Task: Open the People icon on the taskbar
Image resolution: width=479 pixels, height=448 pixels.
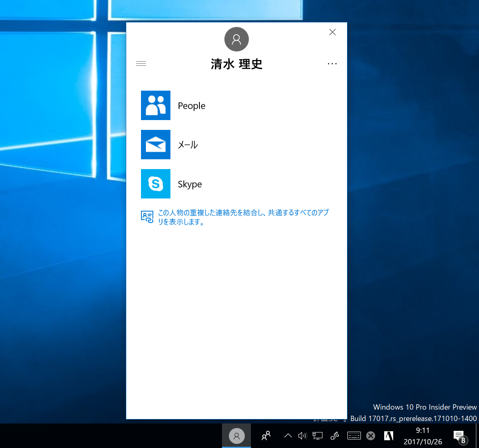Action: click(x=266, y=435)
